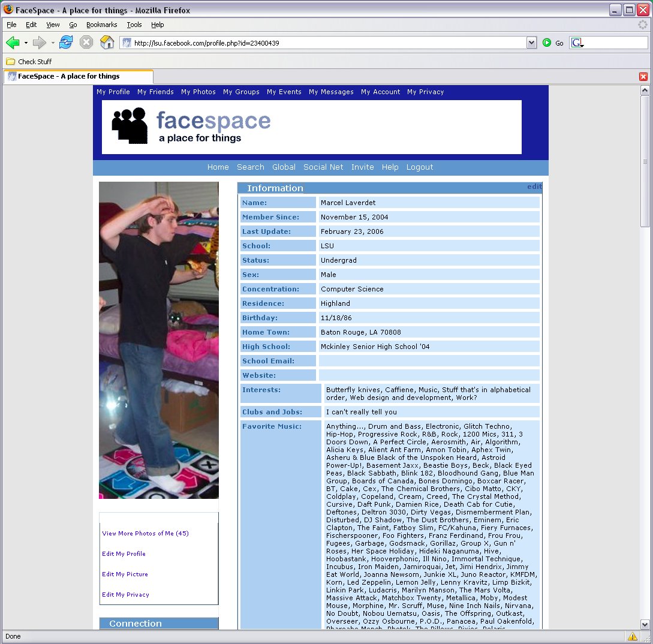The width and height of the screenshot is (653, 644).
Task: Click the grey Forward arrow button
Action: (x=39, y=43)
